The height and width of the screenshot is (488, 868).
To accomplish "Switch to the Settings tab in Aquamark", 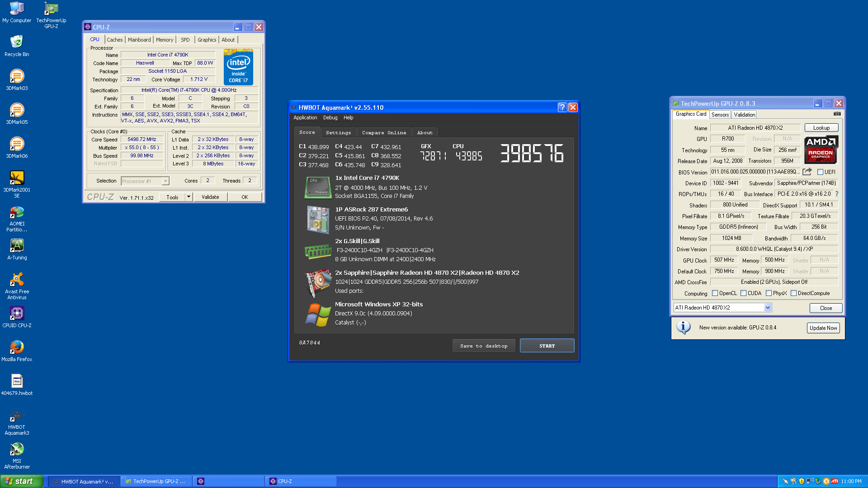I will click(x=339, y=132).
